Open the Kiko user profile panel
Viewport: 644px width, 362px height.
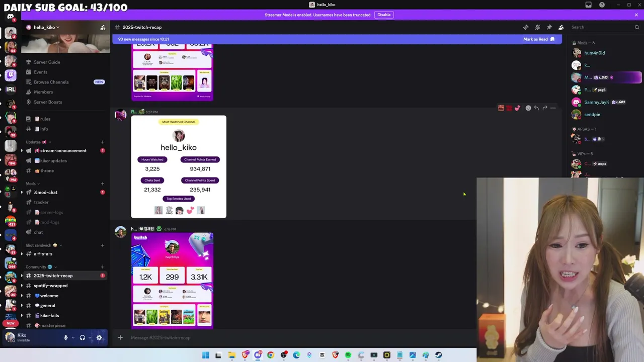(30, 337)
